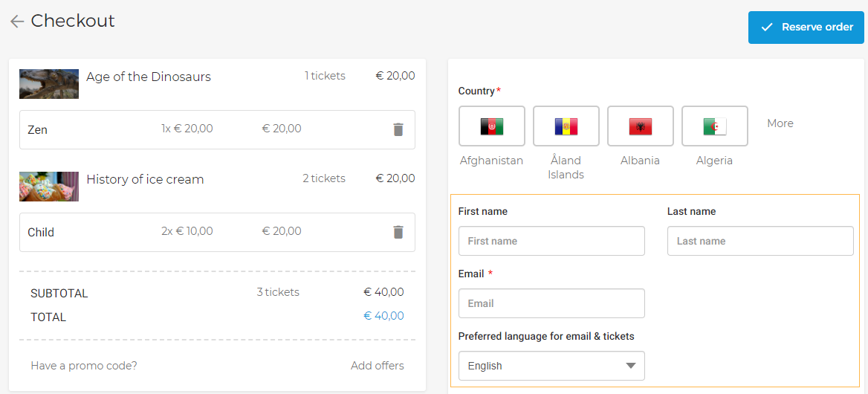868x394 pixels.
Task: Choose the Åland Islands flag
Action: [566, 126]
